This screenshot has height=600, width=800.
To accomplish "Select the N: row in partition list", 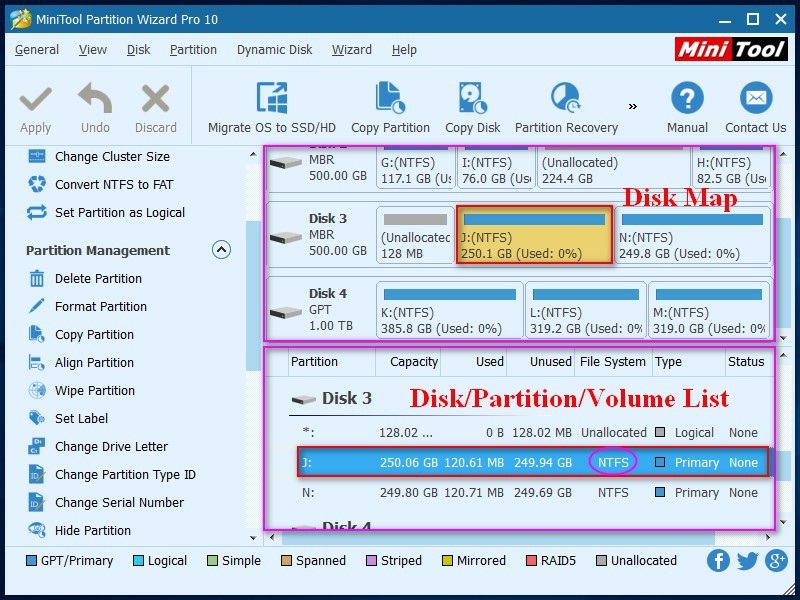I will pyautogui.click(x=534, y=493).
